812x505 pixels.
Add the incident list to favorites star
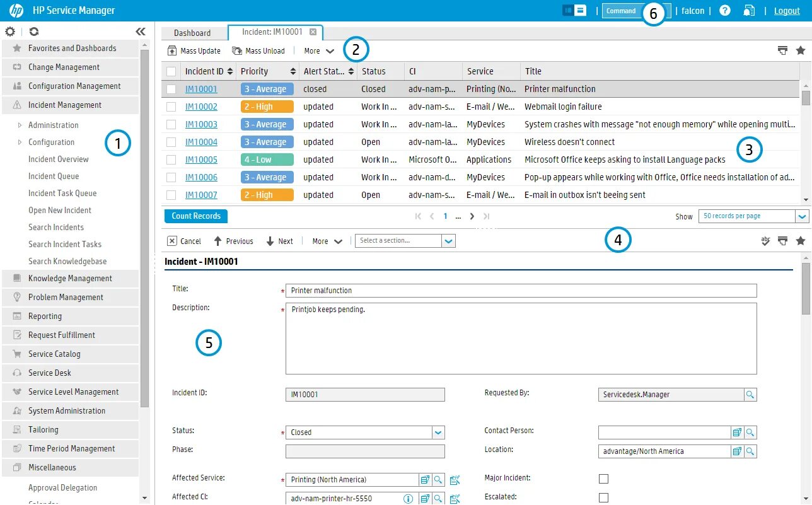tap(801, 50)
